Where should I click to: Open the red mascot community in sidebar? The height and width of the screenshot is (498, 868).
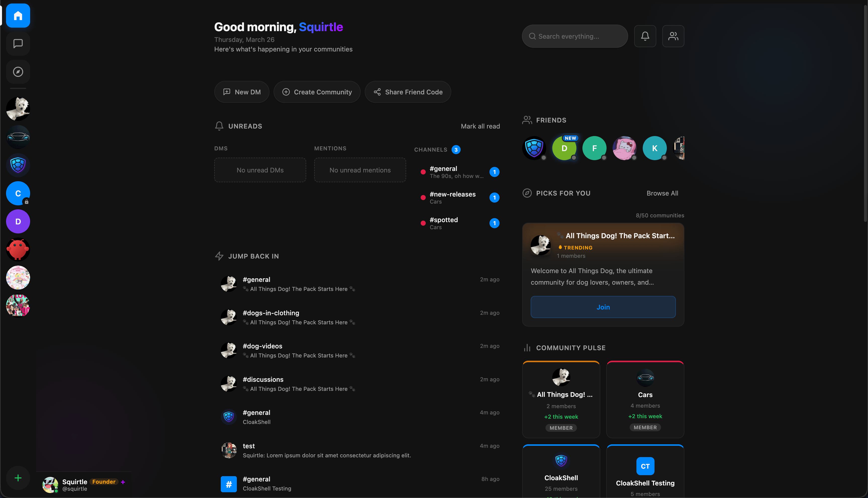18,249
